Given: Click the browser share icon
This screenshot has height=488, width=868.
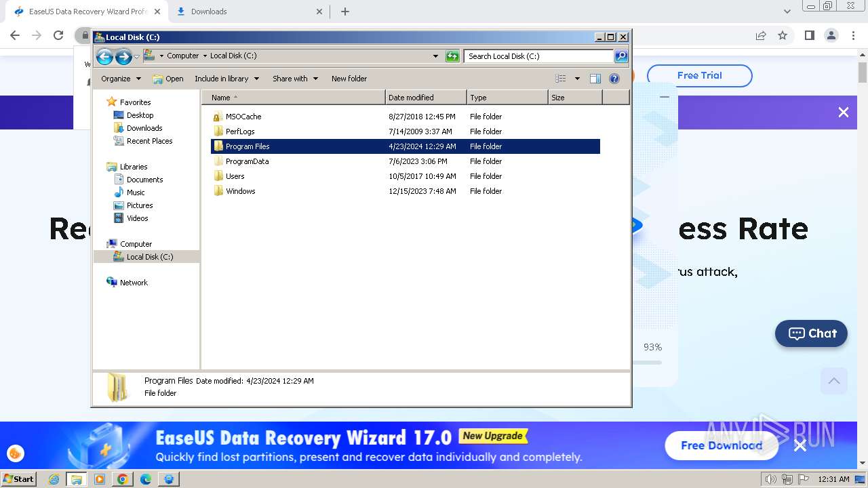Looking at the screenshot, I should coord(761,35).
